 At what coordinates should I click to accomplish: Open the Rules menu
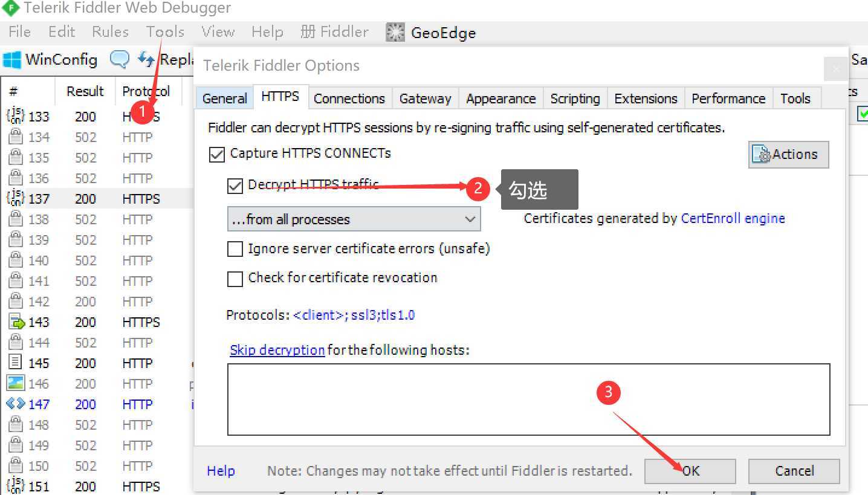tap(110, 31)
